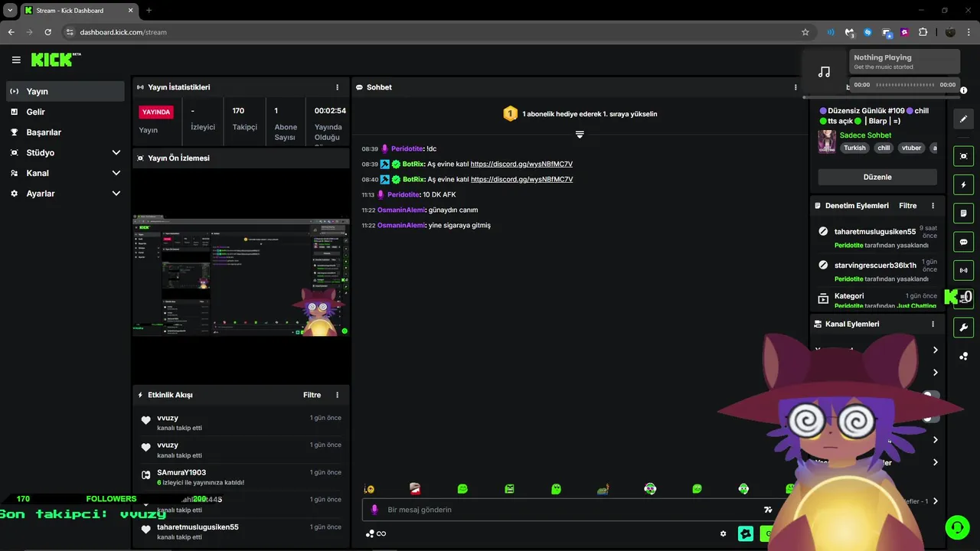Image resolution: width=980 pixels, height=551 pixels.
Task: Select Gelir in the left sidebar
Action: (x=65, y=112)
